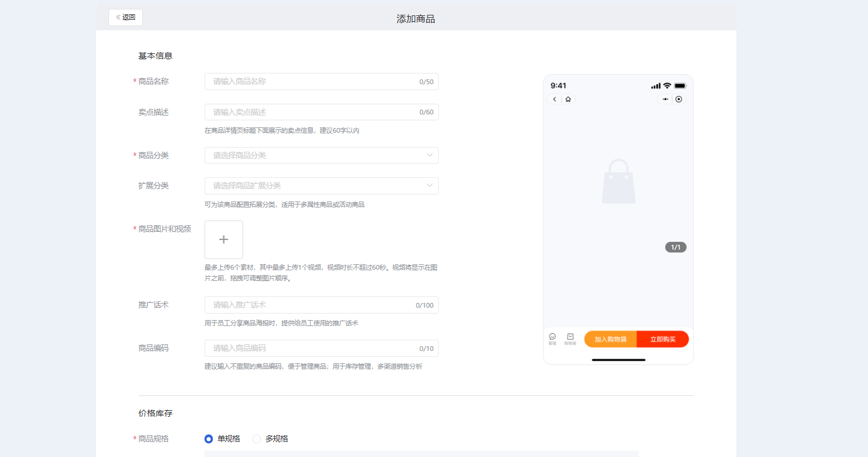Open the 扩展分类 dropdown
The height and width of the screenshot is (457, 868).
[x=321, y=186]
